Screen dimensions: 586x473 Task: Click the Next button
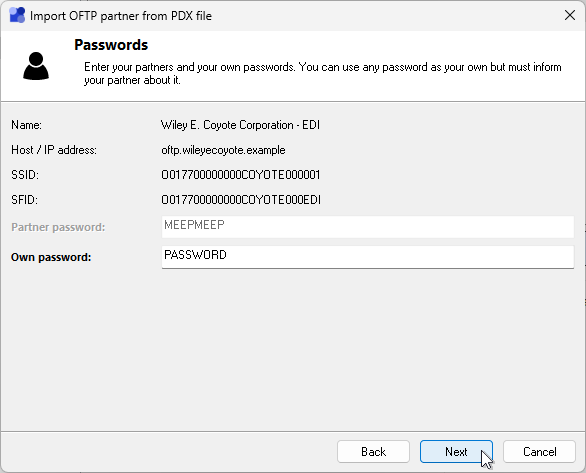coord(456,452)
